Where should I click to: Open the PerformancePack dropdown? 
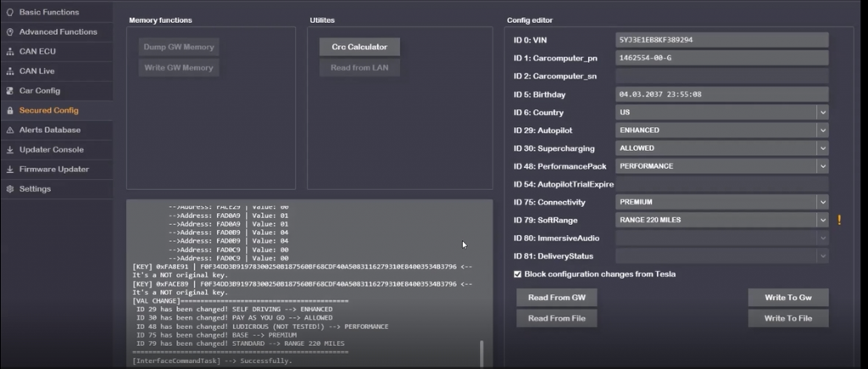point(821,166)
